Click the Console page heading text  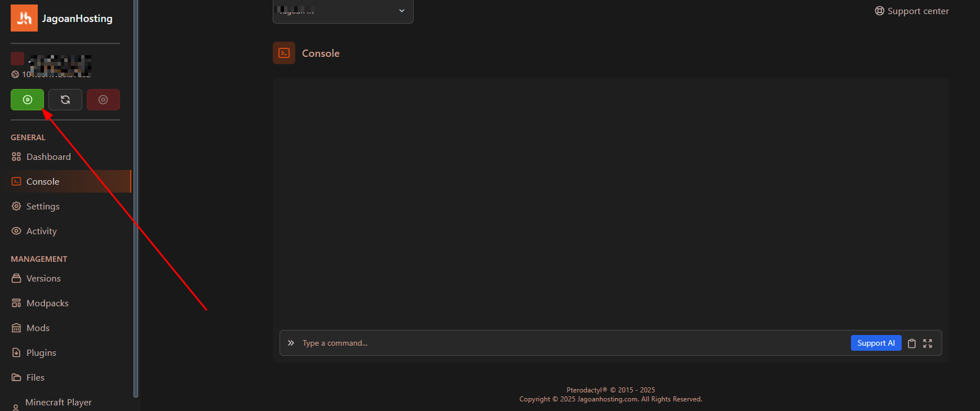[321, 53]
